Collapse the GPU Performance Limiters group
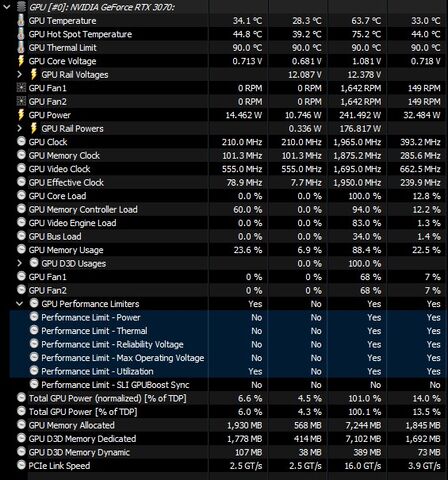 click(19, 304)
